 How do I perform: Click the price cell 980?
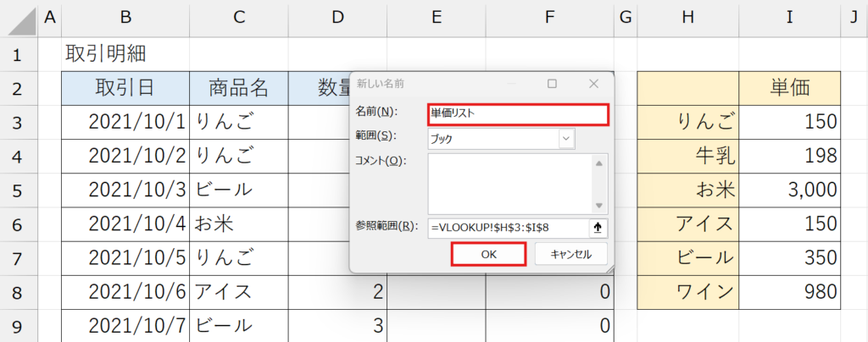point(789,292)
